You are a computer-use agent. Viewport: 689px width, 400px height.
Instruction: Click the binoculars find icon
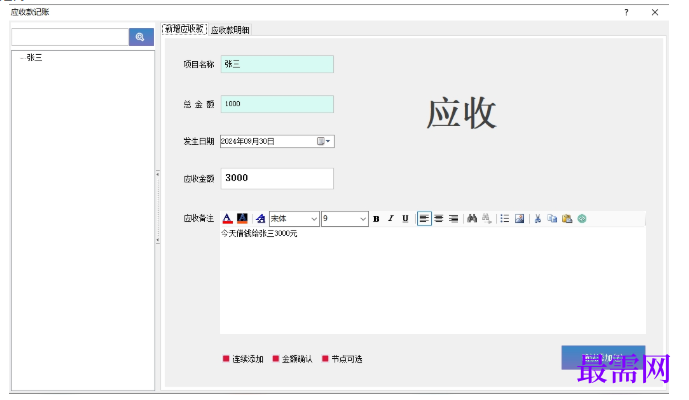pos(472,218)
